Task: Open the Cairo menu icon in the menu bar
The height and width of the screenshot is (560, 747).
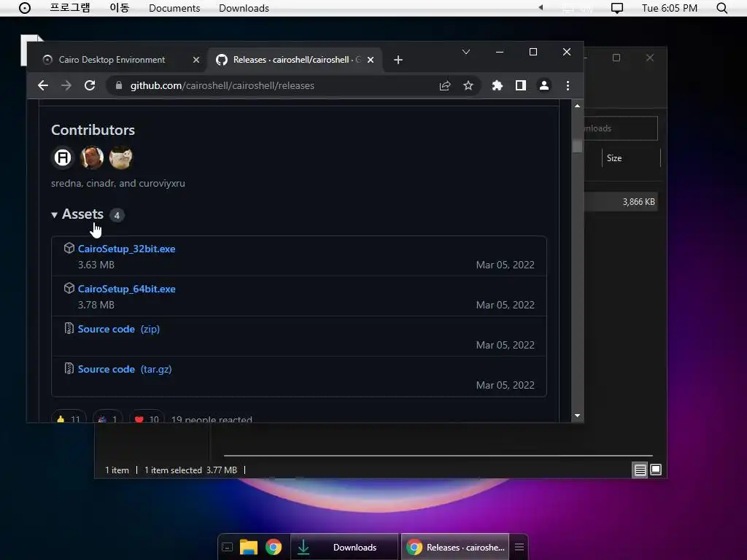Action: pos(25,8)
